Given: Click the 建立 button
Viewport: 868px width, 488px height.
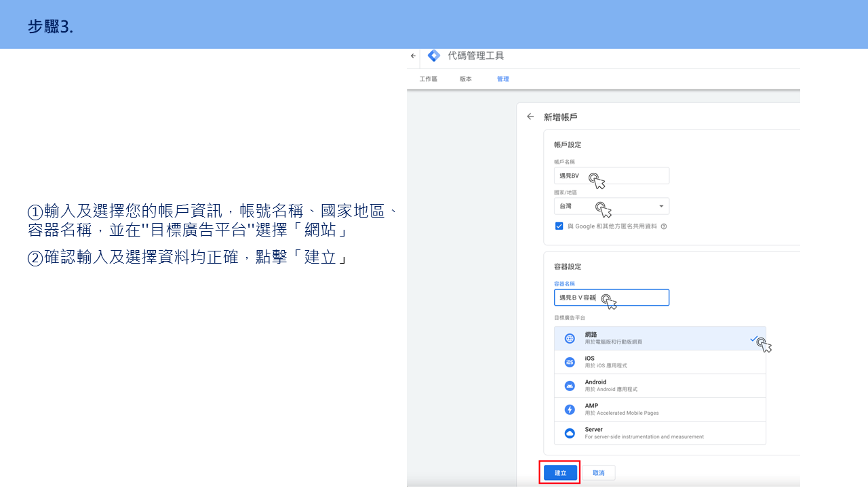Looking at the screenshot, I should tap(560, 472).
